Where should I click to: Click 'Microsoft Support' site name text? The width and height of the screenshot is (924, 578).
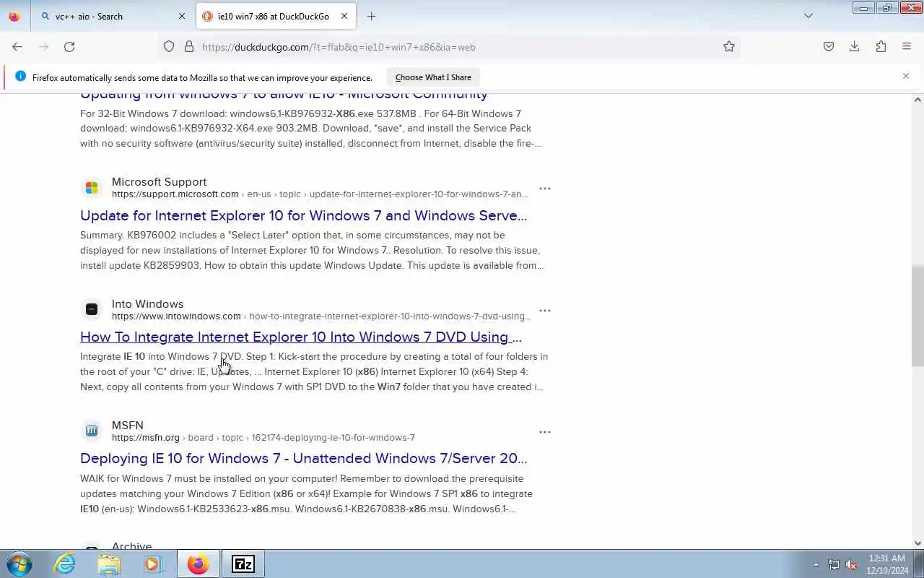click(x=159, y=182)
